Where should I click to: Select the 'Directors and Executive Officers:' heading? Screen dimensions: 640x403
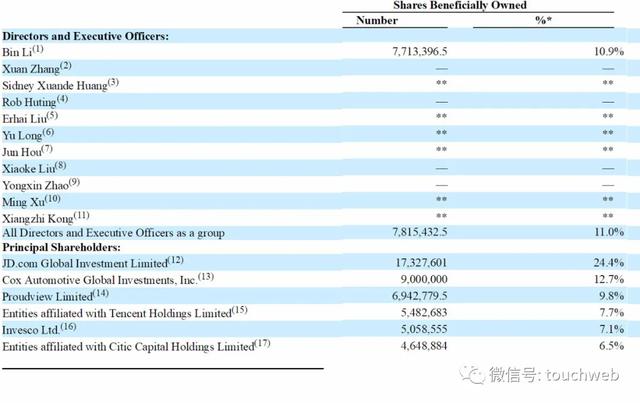85,36
